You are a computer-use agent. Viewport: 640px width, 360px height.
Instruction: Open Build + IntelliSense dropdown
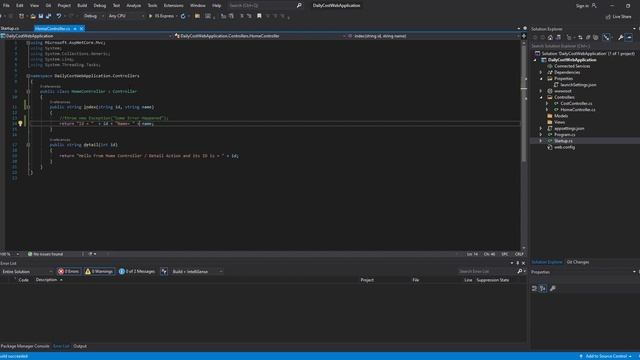tap(197, 271)
